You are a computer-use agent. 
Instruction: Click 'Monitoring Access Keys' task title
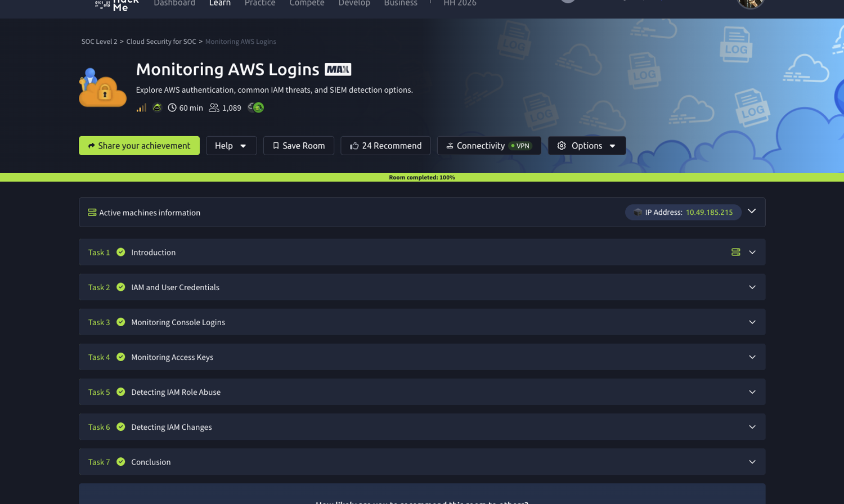(172, 357)
